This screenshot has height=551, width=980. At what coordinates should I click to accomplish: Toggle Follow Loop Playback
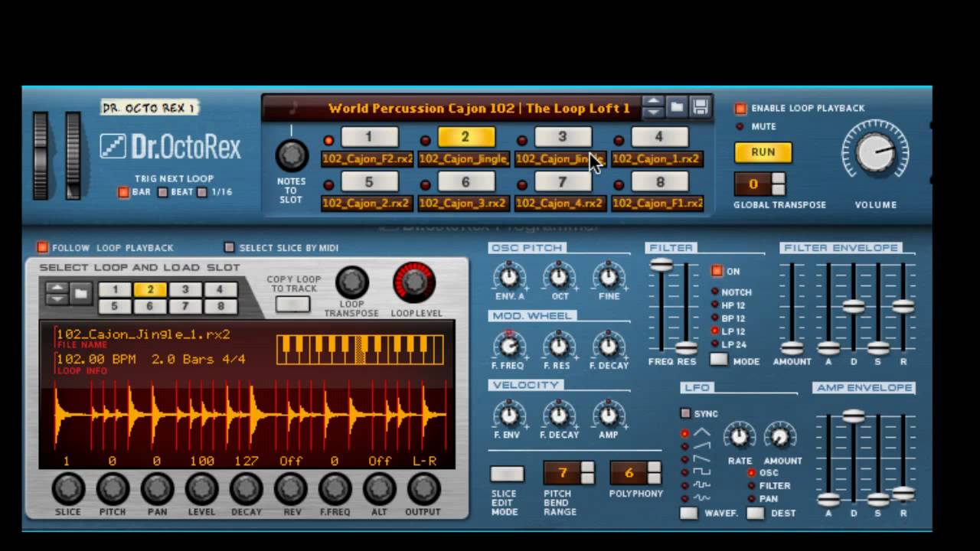(42, 247)
